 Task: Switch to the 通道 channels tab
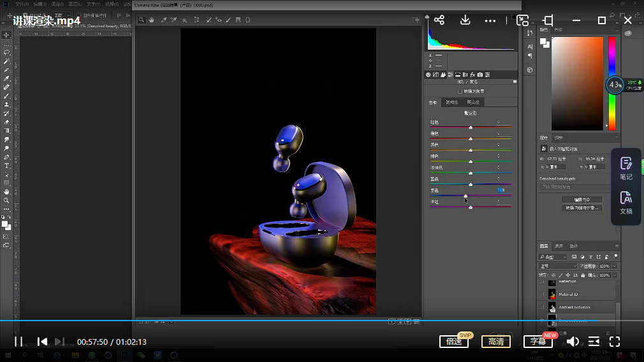click(x=559, y=246)
